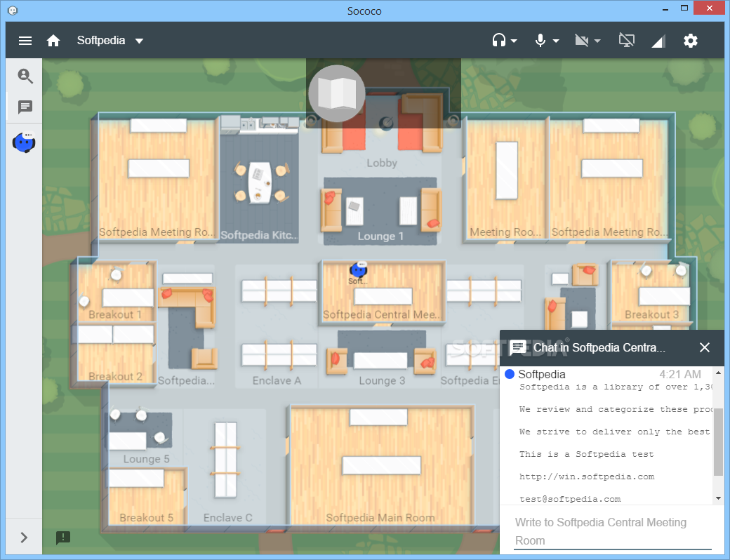This screenshot has height=560, width=730.
Task: Click the chat scrollbar thumb
Action: (x=718, y=442)
